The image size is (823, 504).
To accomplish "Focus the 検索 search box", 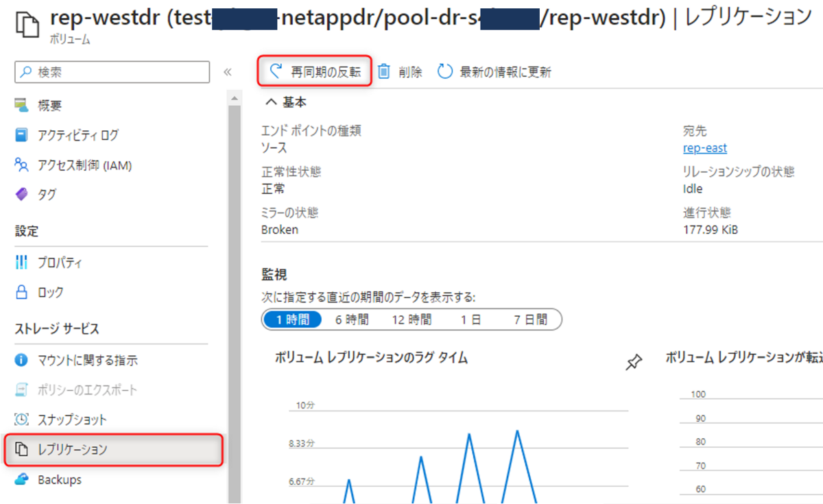I will point(112,71).
